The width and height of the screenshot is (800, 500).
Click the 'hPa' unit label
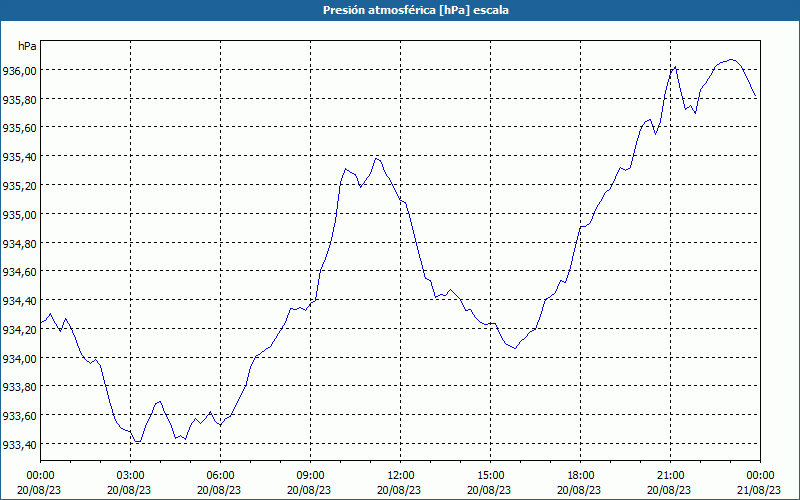pyautogui.click(x=27, y=46)
